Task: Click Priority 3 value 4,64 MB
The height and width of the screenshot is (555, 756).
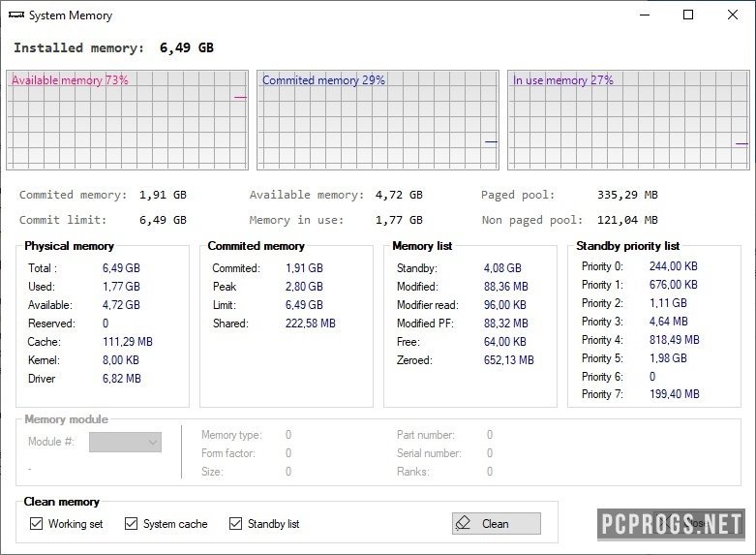Action: coord(668,322)
